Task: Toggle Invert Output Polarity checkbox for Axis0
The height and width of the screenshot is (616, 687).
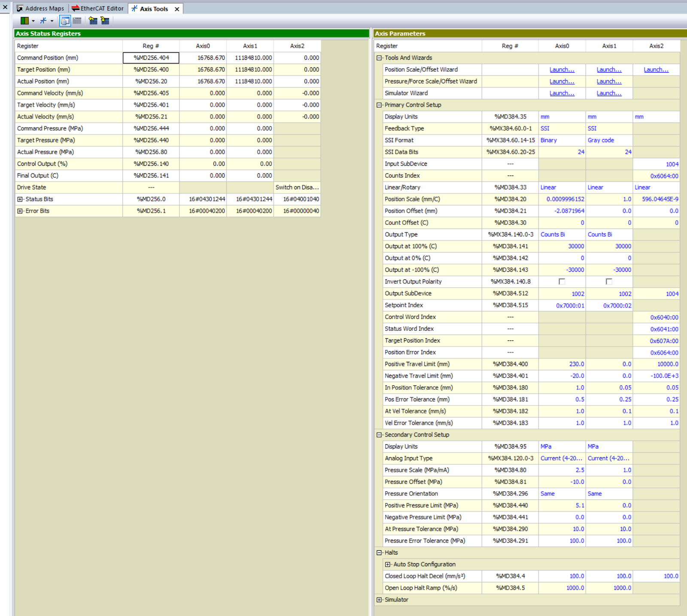Action: click(x=562, y=282)
